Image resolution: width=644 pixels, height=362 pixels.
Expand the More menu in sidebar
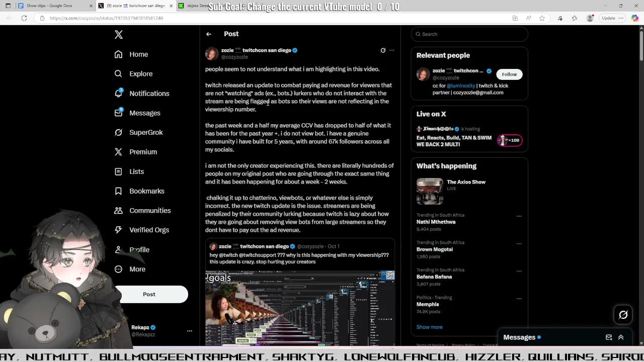[130, 269]
